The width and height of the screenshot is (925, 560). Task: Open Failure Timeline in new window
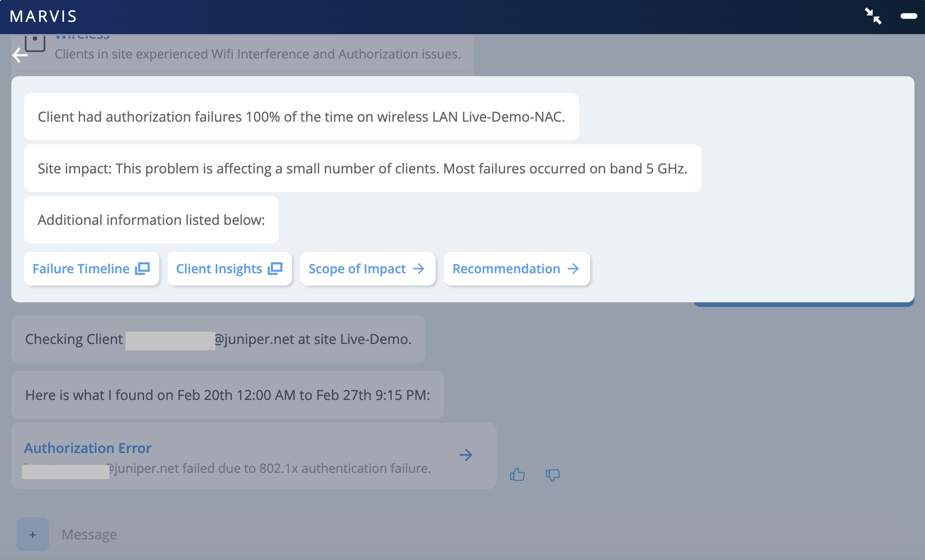click(x=91, y=269)
